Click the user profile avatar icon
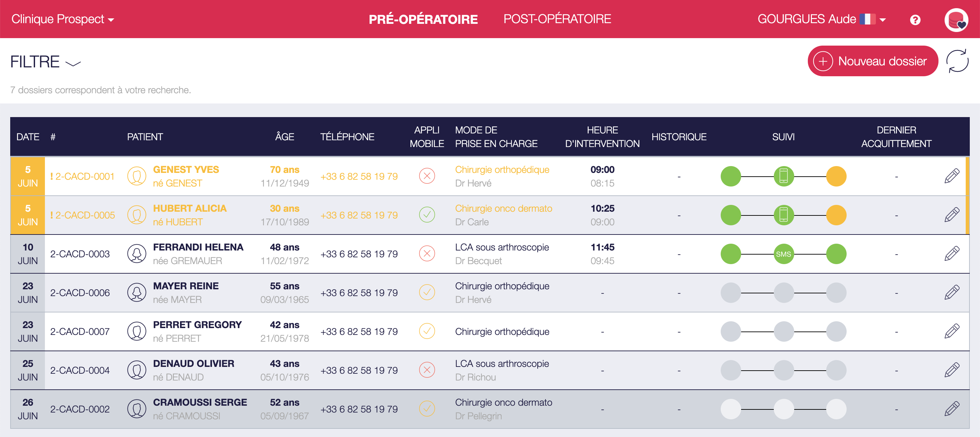The width and height of the screenshot is (980, 437). click(x=955, y=20)
